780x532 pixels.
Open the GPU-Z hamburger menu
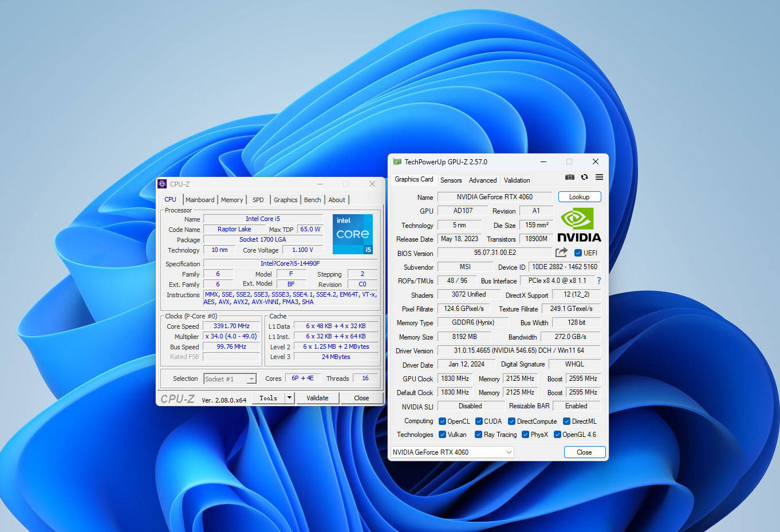point(599,178)
